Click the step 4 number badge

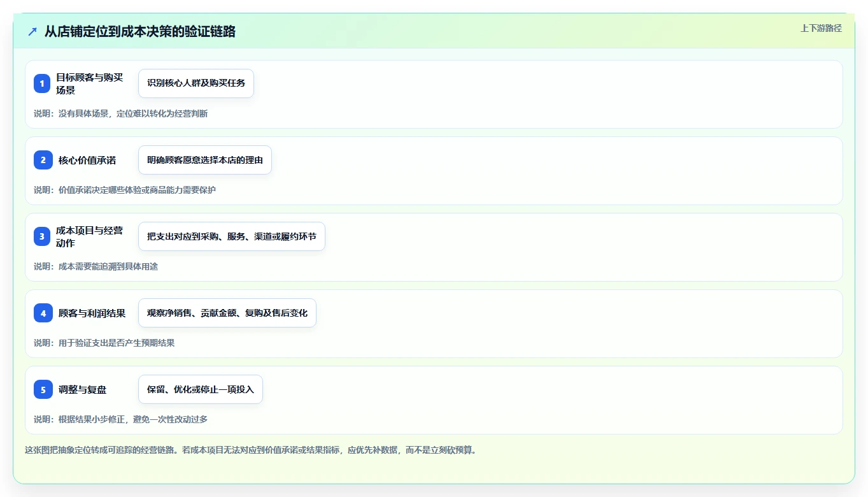43,313
